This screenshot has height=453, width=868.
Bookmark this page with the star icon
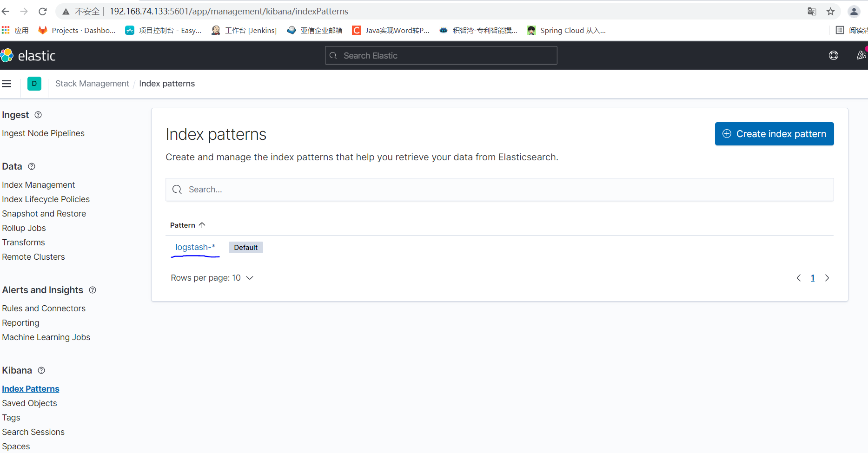click(x=830, y=12)
